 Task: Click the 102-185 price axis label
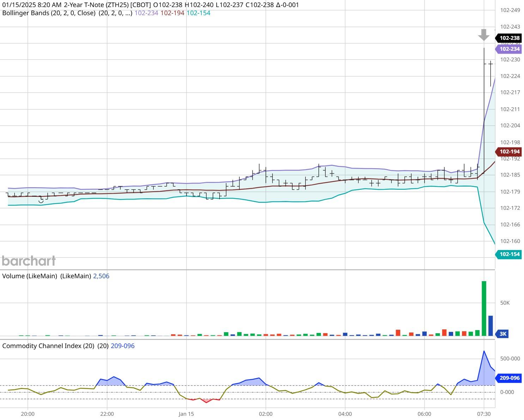point(510,175)
